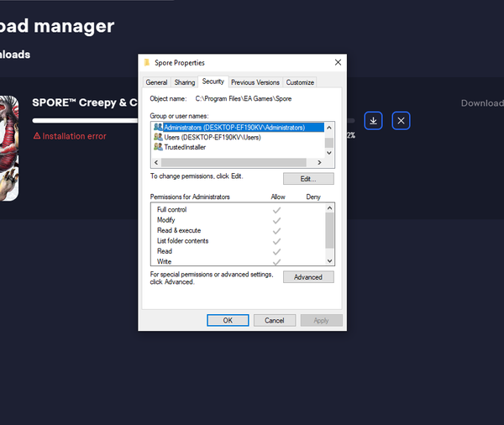This screenshot has height=425, width=504.
Task: Switch to the Customize tab
Action: pos(300,82)
